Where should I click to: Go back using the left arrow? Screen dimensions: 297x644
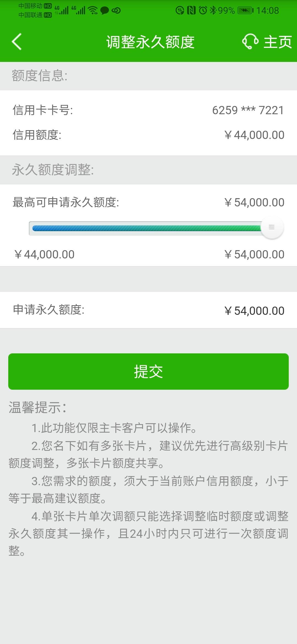tap(16, 42)
